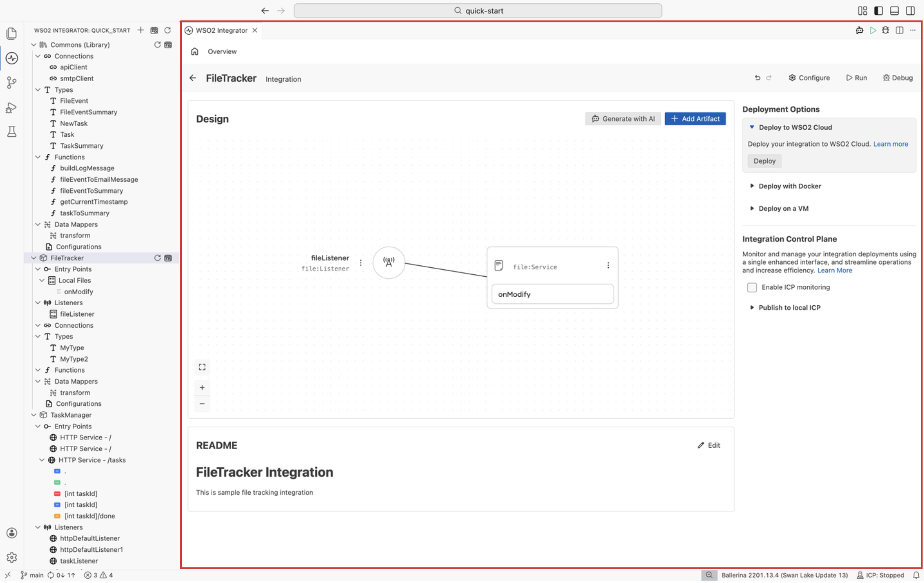Select apiClient connection in tree
Viewport: 924px width, 583px height.
[74, 67]
